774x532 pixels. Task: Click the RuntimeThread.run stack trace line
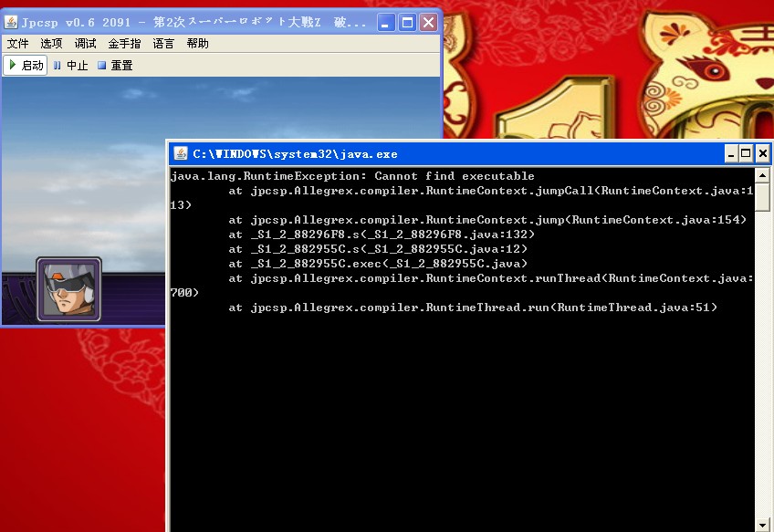473,308
